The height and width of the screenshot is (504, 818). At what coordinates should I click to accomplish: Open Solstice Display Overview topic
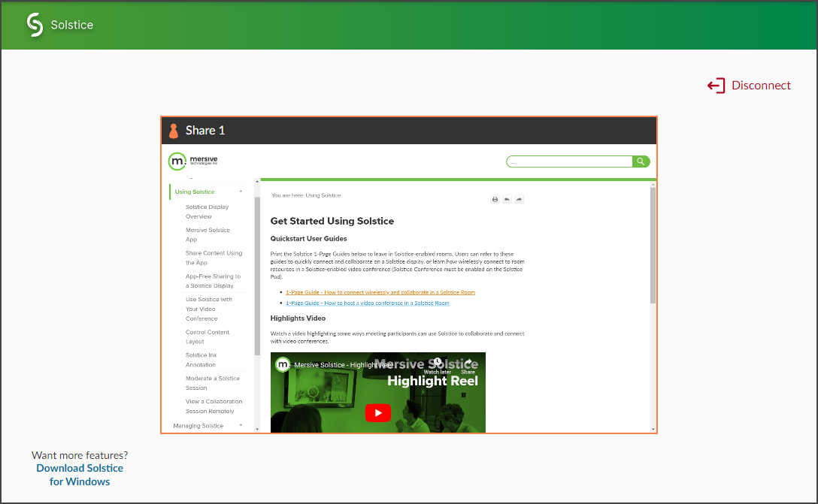coord(207,212)
